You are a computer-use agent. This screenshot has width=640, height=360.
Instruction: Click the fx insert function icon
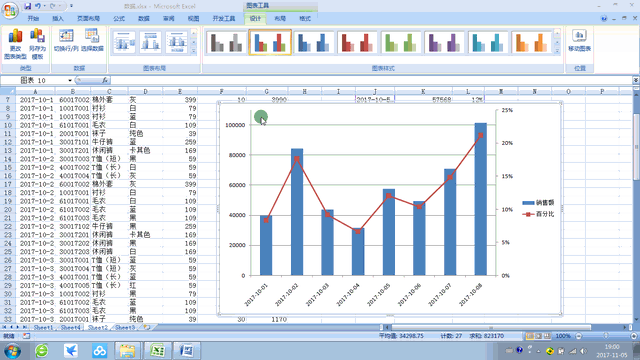tap(105, 80)
